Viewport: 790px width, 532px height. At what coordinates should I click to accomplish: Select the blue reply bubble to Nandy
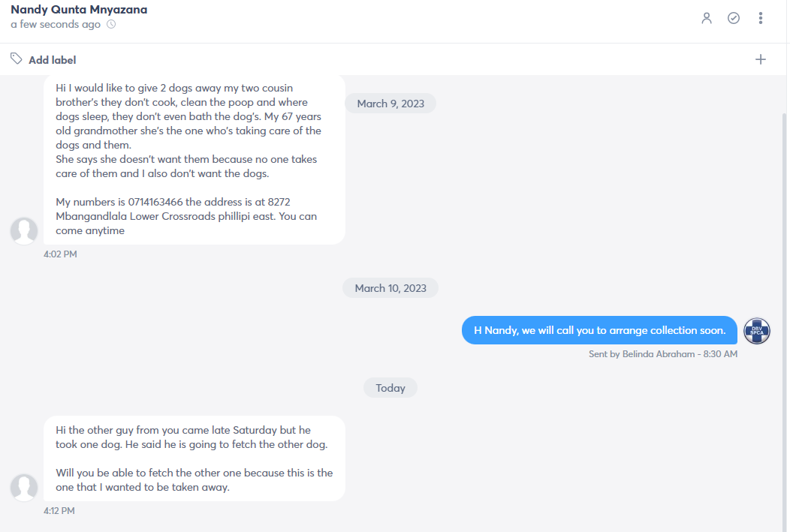pos(599,330)
